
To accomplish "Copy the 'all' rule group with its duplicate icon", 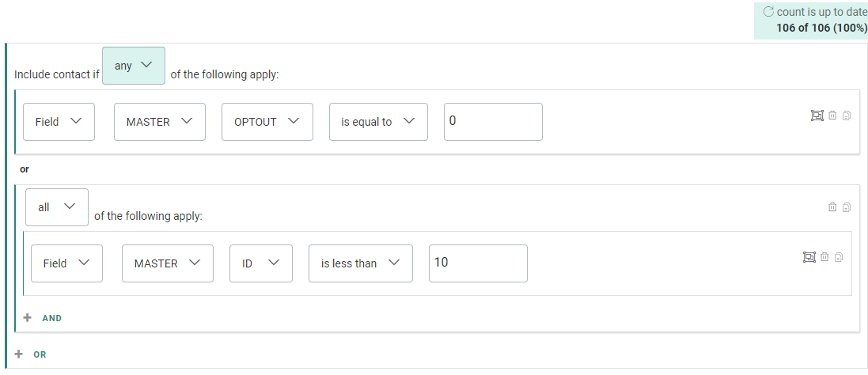I will 846,207.
